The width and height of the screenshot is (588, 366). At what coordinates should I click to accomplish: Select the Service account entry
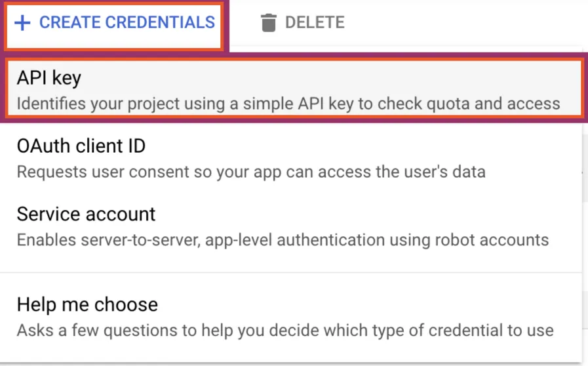(291, 226)
